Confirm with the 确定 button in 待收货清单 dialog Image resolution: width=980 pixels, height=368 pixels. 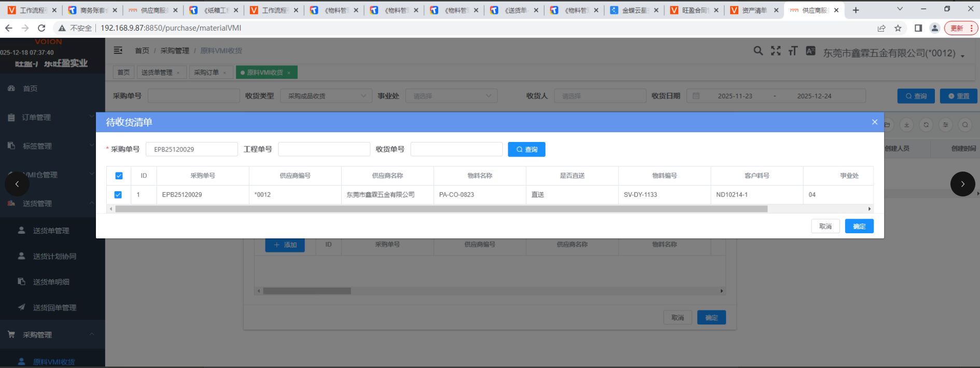click(x=859, y=226)
